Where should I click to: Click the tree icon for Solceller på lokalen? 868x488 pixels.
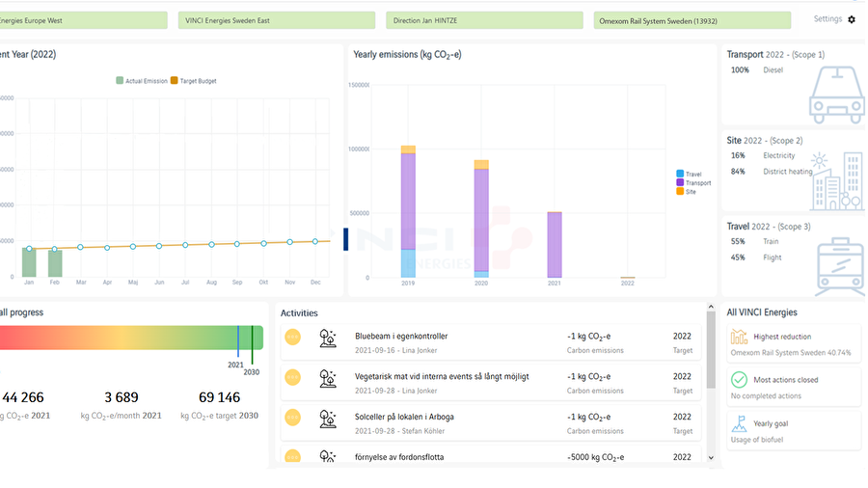coord(328,419)
